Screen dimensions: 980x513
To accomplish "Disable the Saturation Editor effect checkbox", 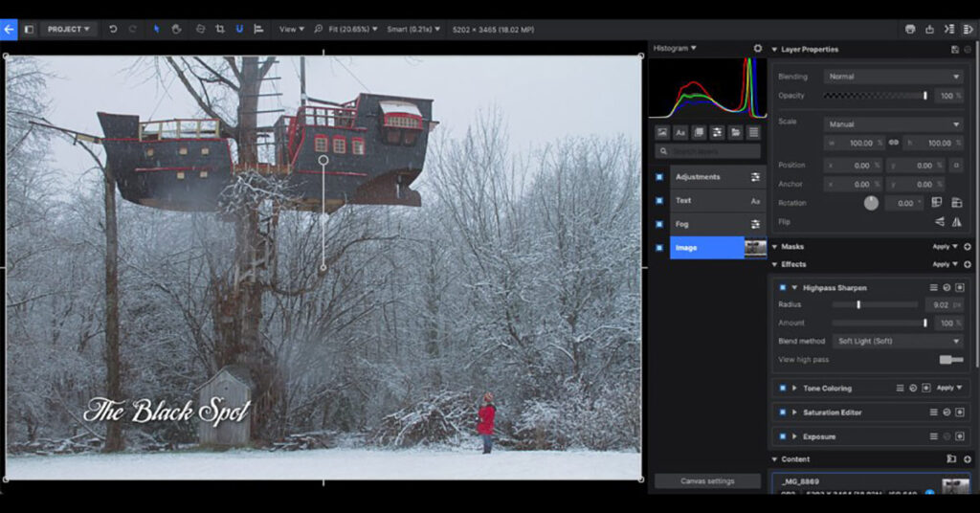I will pos(782,413).
